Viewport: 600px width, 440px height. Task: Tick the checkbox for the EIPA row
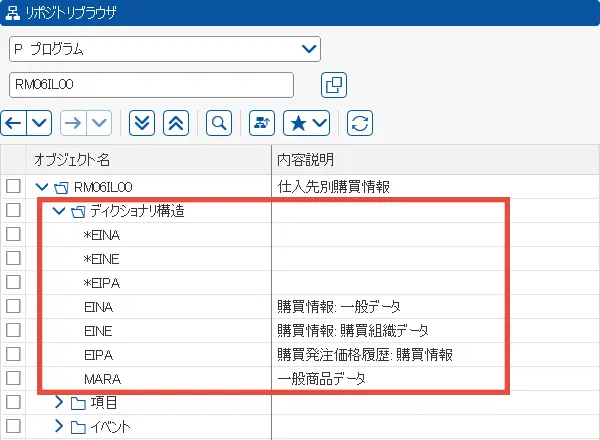point(13,354)
